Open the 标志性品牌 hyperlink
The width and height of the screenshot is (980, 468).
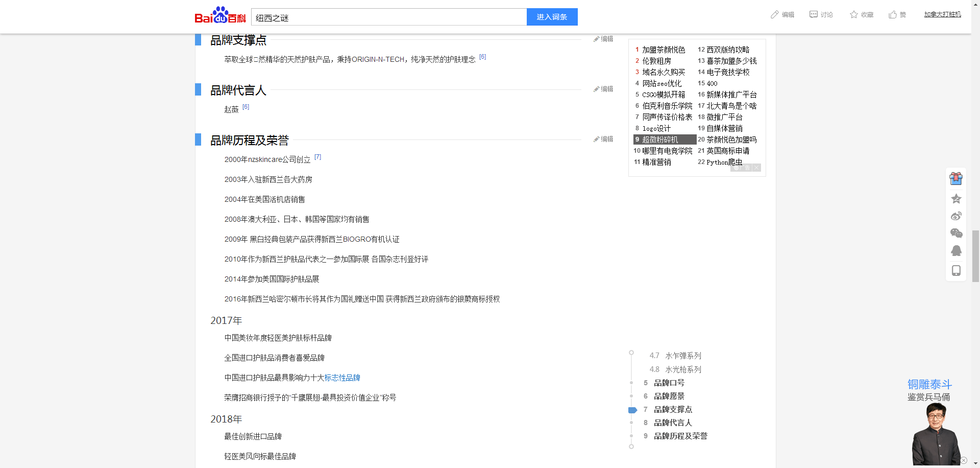[342, 378]
